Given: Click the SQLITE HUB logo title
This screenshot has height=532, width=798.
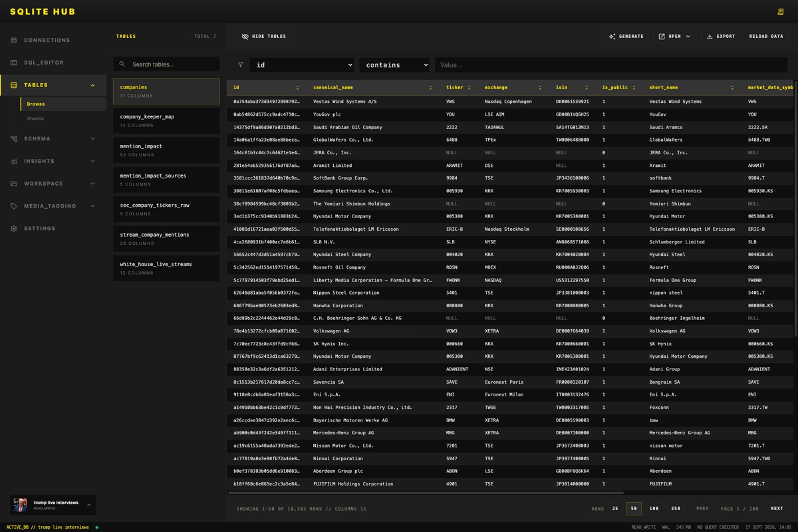Looking at the screenshot, I should click(x=43, y=12).
